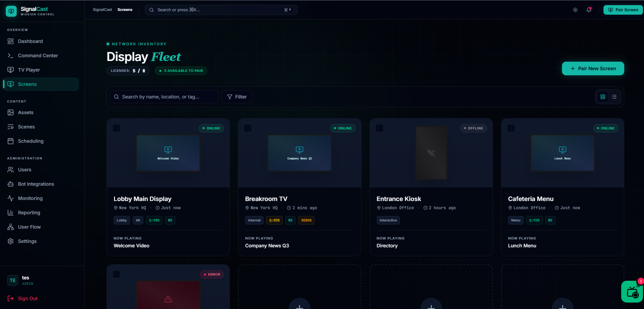The height and width of the screenshot is (309, 644).
Task: Open Scenes section
Action: coord(41,127)
